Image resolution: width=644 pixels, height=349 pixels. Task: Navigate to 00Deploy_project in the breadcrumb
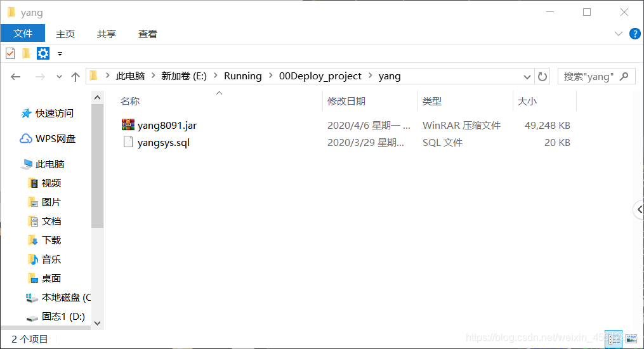(x=320, y=76)
